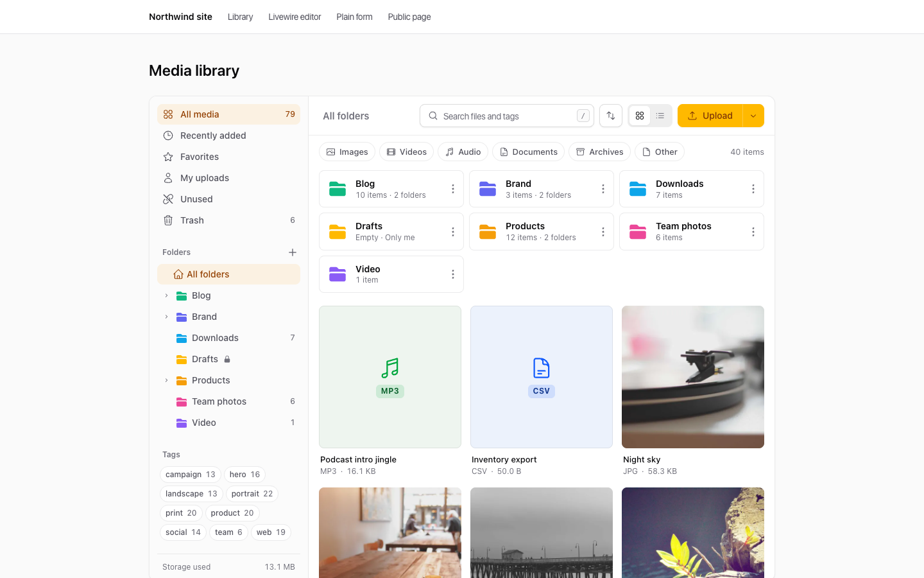
Task: Focus the Search files and tags field
Action: tap(507, 116)
